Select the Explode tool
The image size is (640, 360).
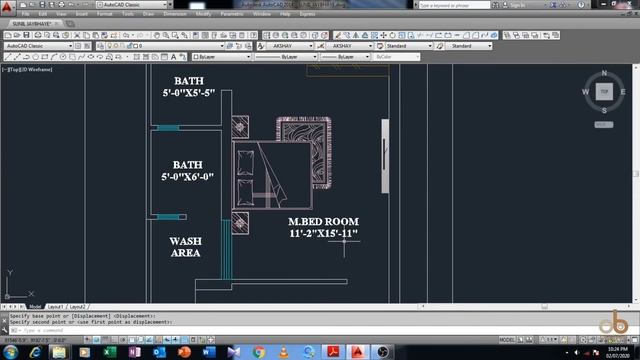pyautogui.click(x=494, y=36)
